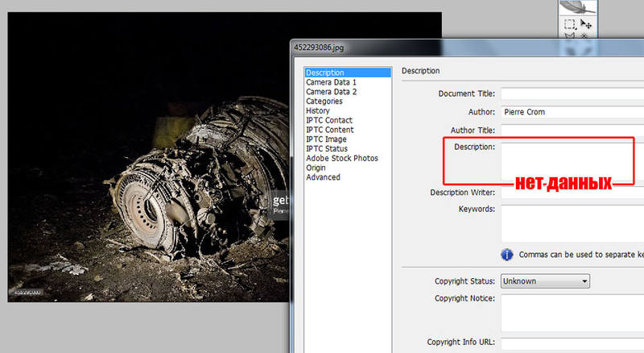Select IPTC Contact in the list

click(x=329, y=120)
